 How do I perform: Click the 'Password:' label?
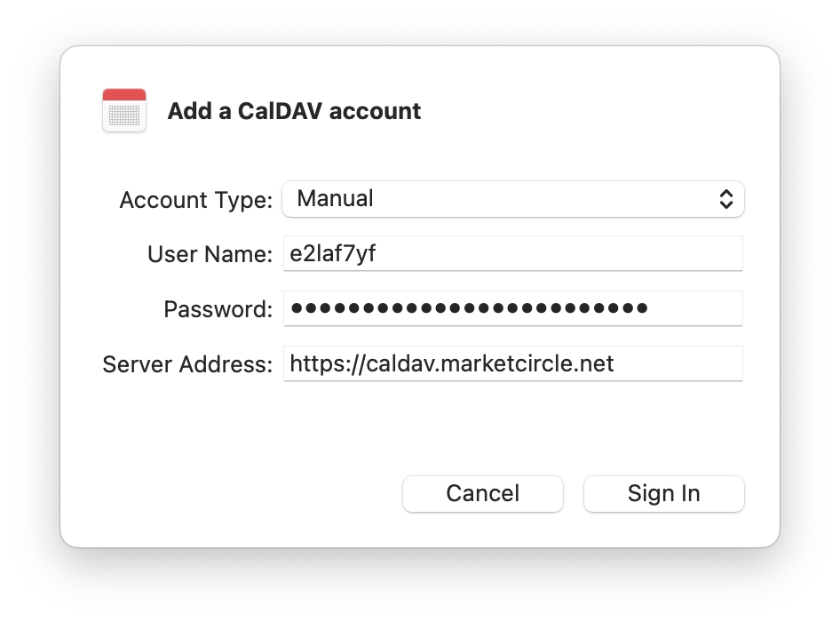click(x=218, y=310)
